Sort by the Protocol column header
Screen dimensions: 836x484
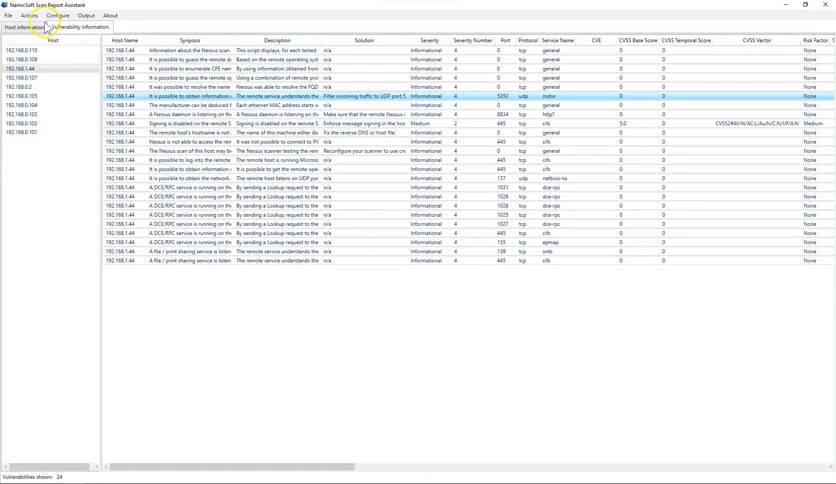pyautogui.click(x=528, y=41)
